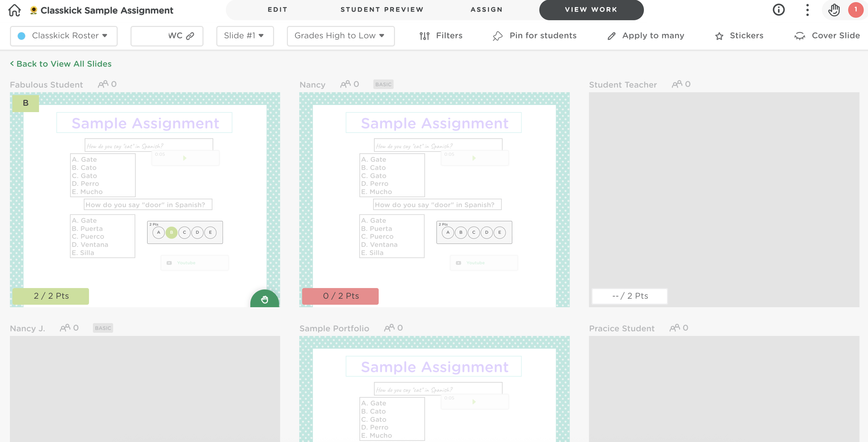Viewport: 868px width, 442px height.
Task: Switch to the STUDENT PREVIEW tab
Action: [x=382, y=10]
